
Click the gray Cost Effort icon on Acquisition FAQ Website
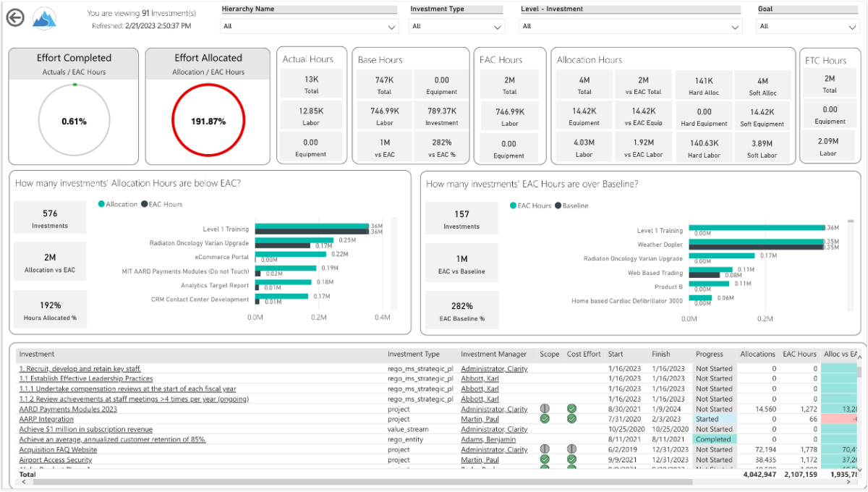tap(571, 449)
